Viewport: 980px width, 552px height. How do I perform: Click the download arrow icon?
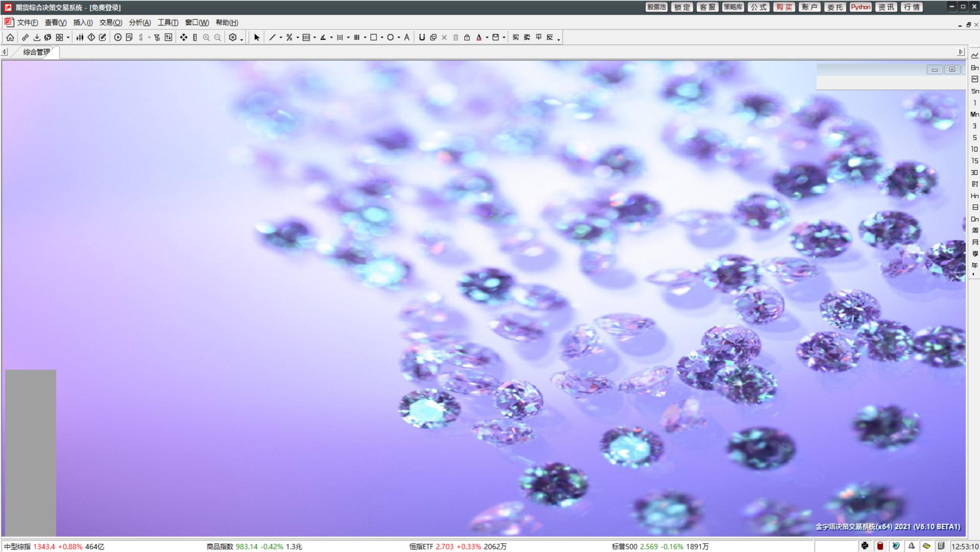[x=36, y=37]
